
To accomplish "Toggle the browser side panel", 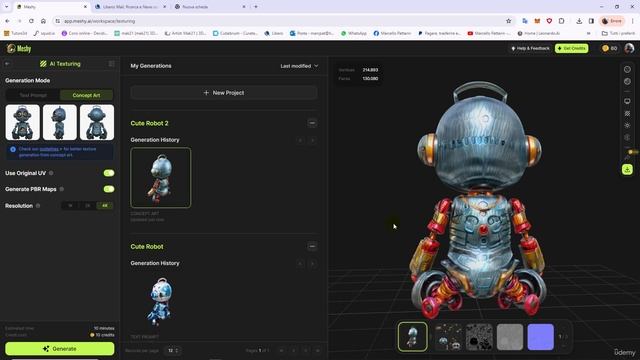I will pos(591,21).
